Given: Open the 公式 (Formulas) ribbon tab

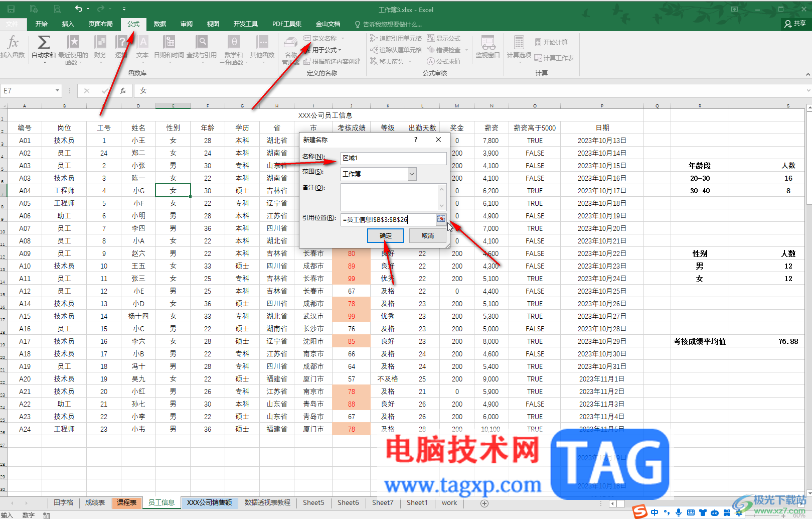Looking at the screenshot, I should [133, 24].
